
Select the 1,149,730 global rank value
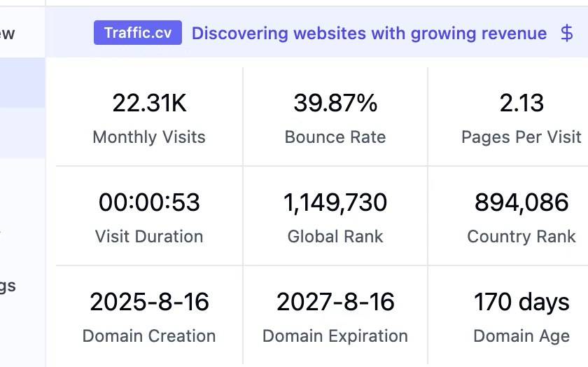[x=335, y=202]
